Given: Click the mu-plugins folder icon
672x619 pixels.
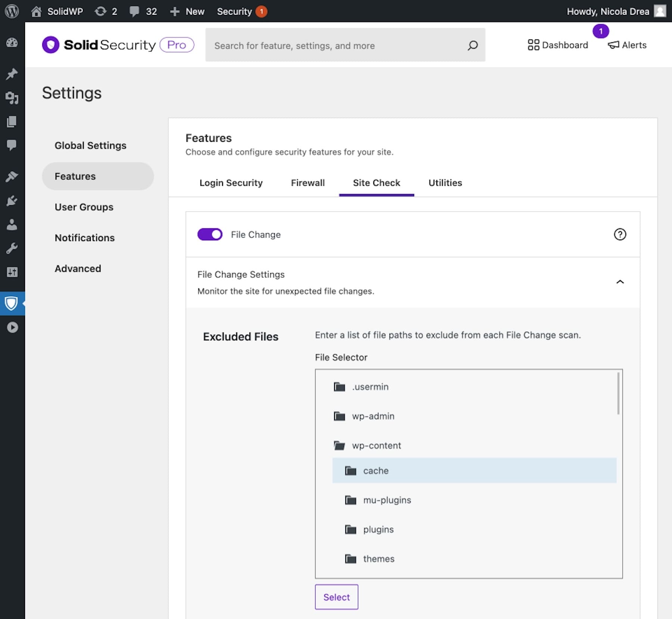Looking at the screenshot, I should pos(351,500).
